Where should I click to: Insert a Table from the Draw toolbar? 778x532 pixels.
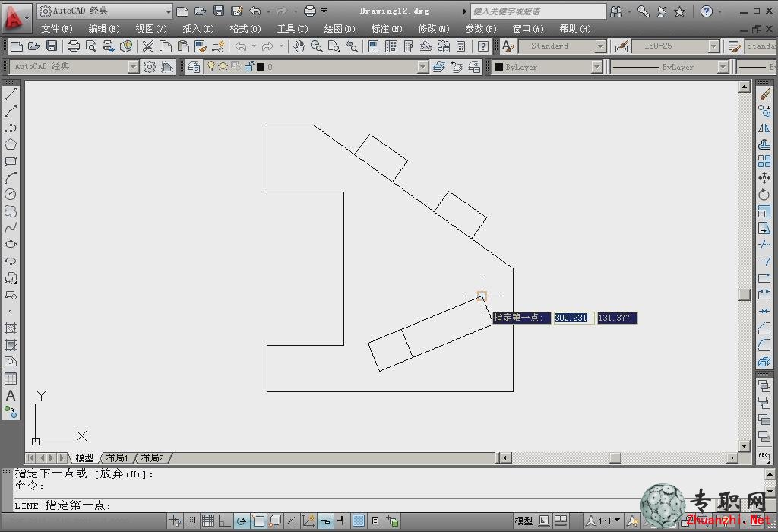click(x=11, y=378)
